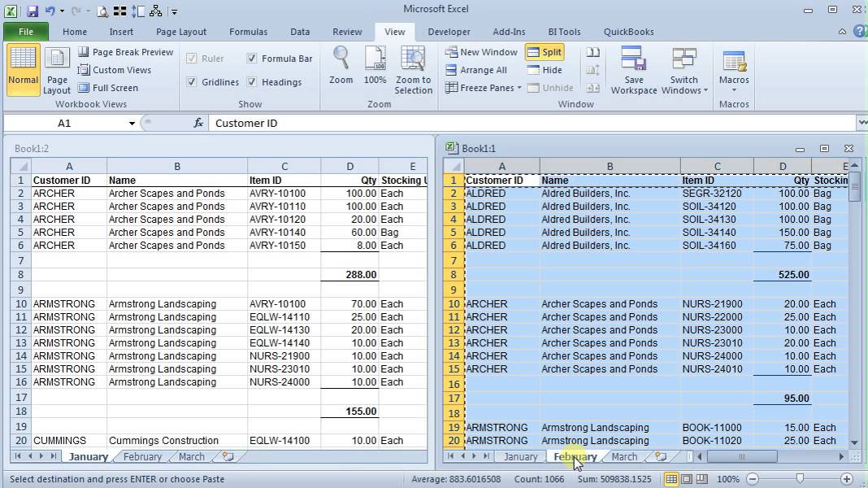Viewport: 868px width, 488px height.
Task: Click zoom in plus button in status bar
Action: (846, 479)
